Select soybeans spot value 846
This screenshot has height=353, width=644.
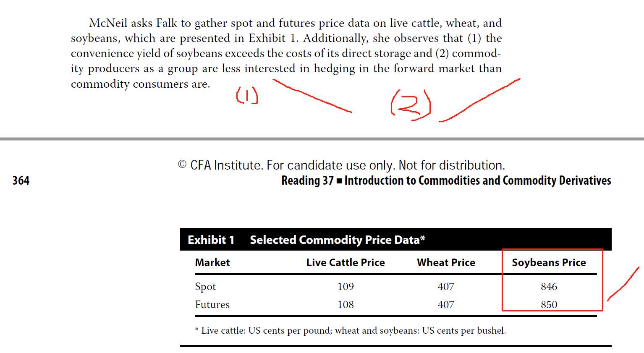[549, 286]
